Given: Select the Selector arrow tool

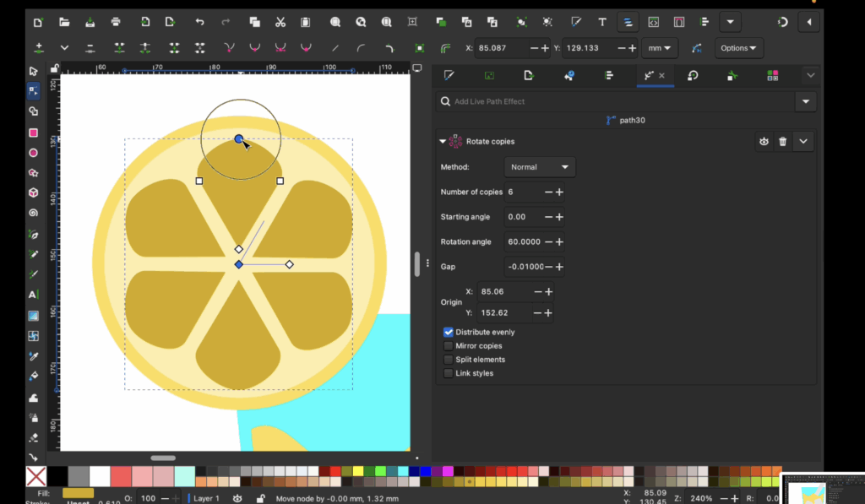Looking at the screenshot, I should pos(33,71).
